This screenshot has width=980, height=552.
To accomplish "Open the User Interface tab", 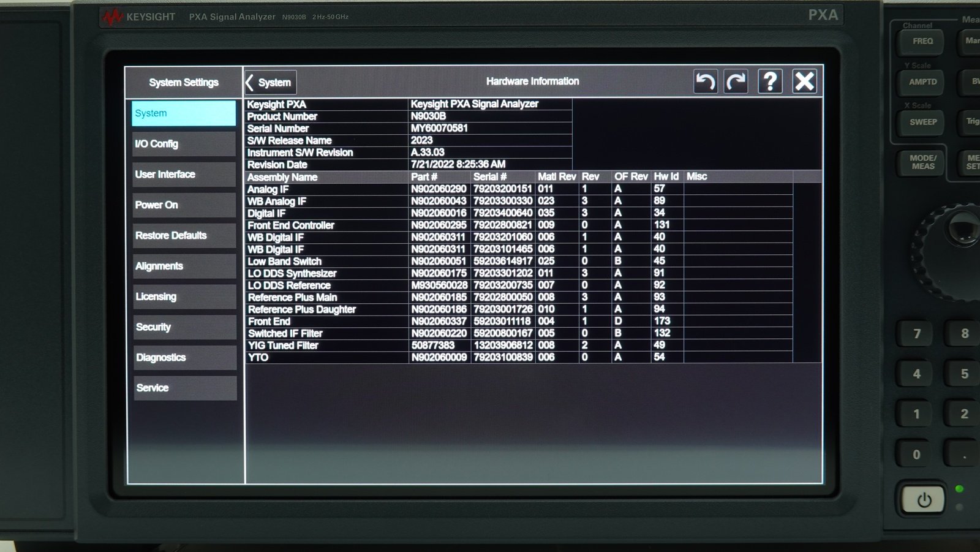I will point(184,175).
